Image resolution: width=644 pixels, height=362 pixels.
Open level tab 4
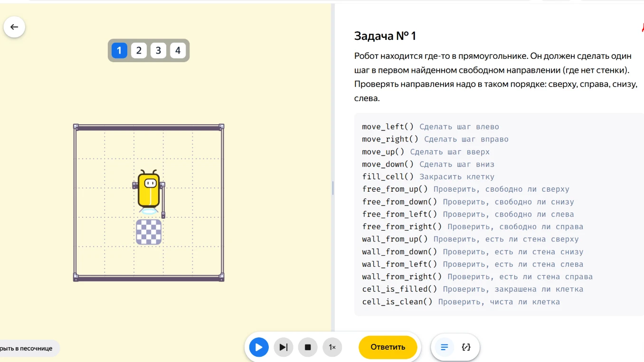click(x=178, y=50)
